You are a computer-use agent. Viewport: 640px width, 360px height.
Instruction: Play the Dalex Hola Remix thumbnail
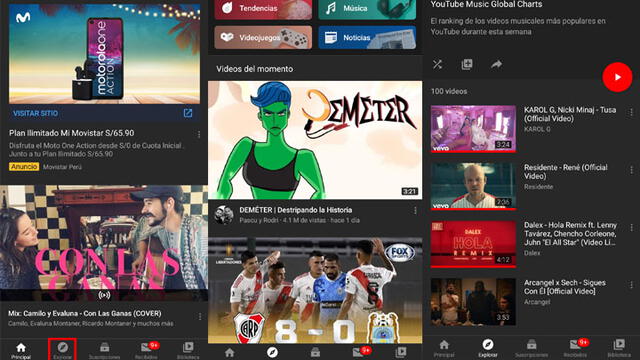(473, 244)
